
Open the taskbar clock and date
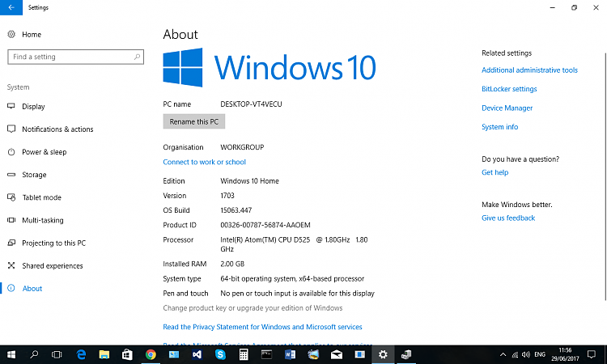[x=565, y=354]
